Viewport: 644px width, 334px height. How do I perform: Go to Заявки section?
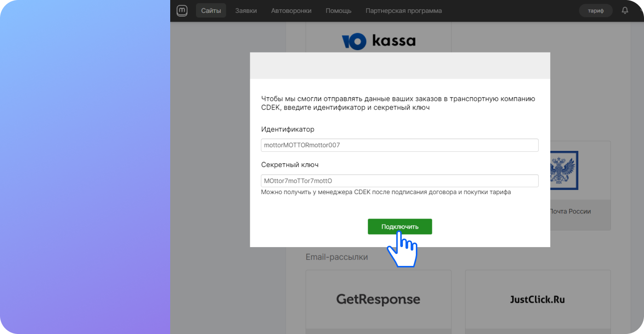(246, 11)
